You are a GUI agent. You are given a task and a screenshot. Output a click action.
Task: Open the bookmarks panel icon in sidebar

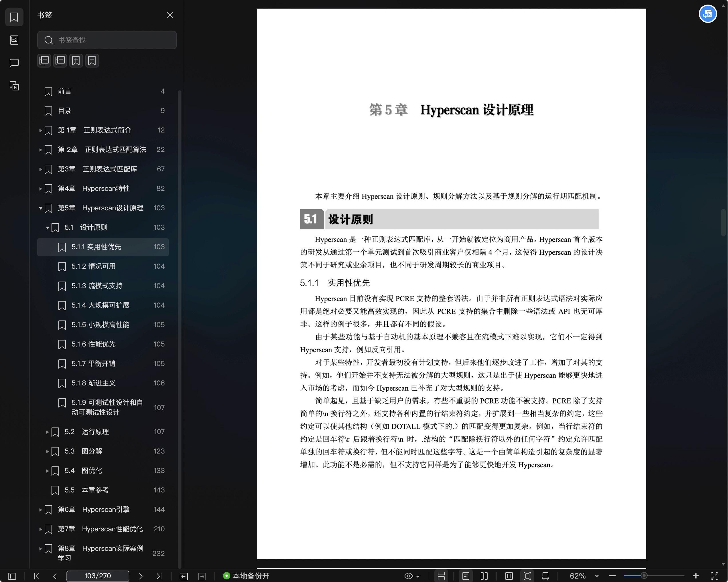click(14, 17)
